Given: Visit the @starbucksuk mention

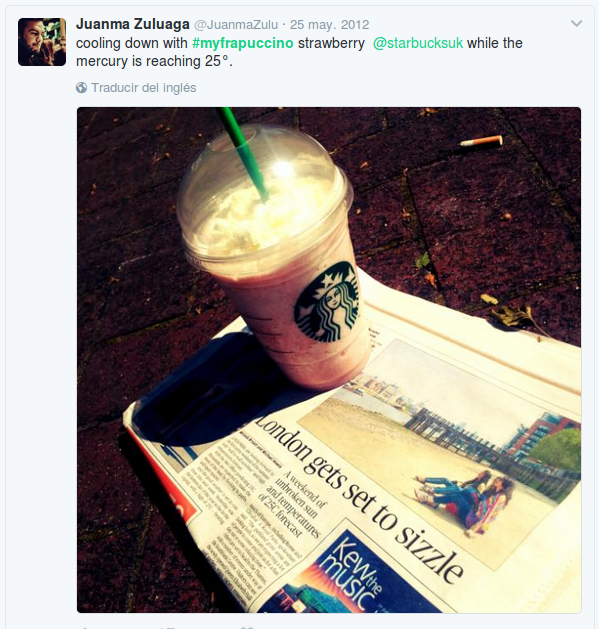Looking at the screenshot, I should 418,43.
